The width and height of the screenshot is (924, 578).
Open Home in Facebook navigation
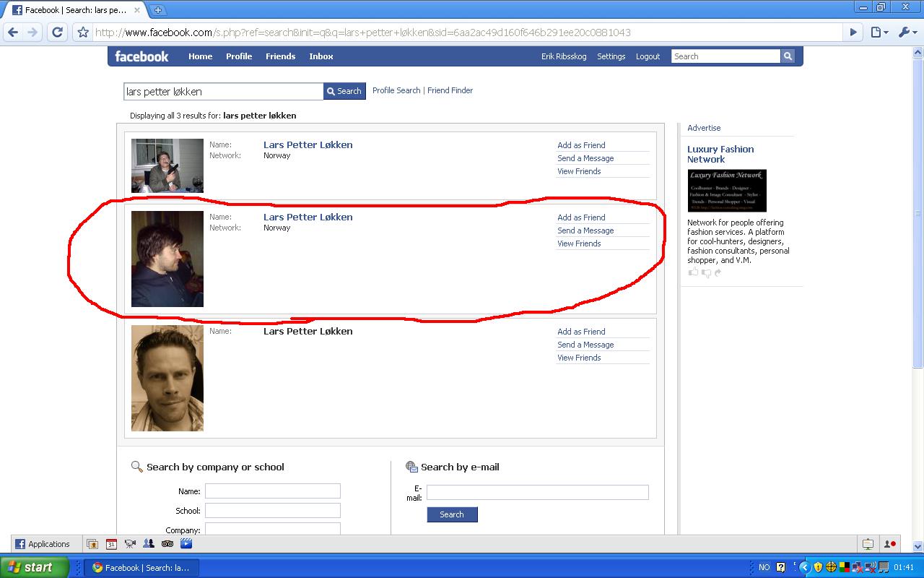[x=200, y=56]
